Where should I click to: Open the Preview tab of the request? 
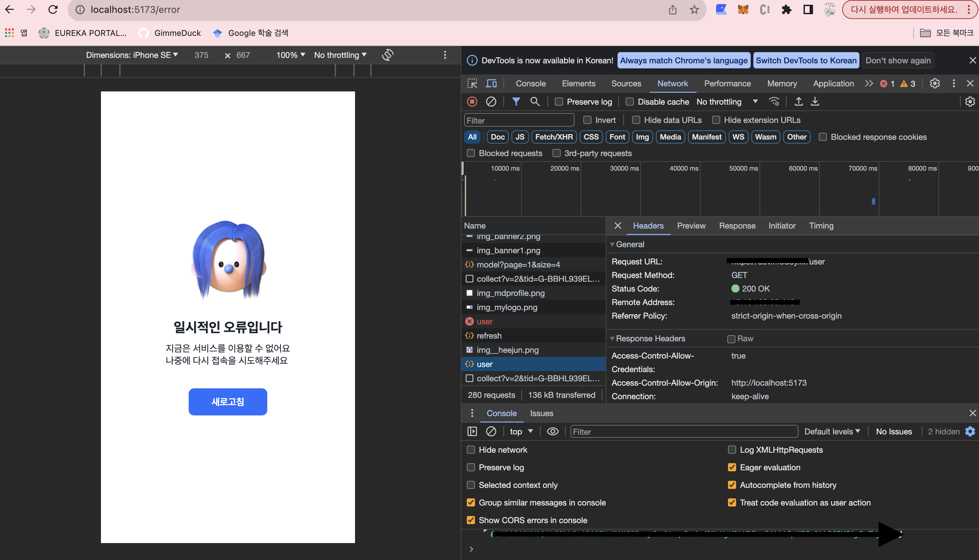(x=691, y=226)
